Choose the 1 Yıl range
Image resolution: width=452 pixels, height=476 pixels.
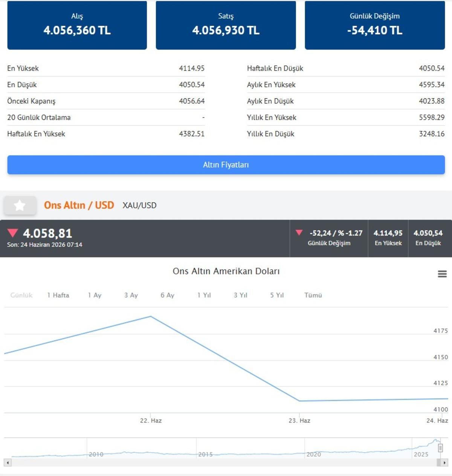click(204, 295)
